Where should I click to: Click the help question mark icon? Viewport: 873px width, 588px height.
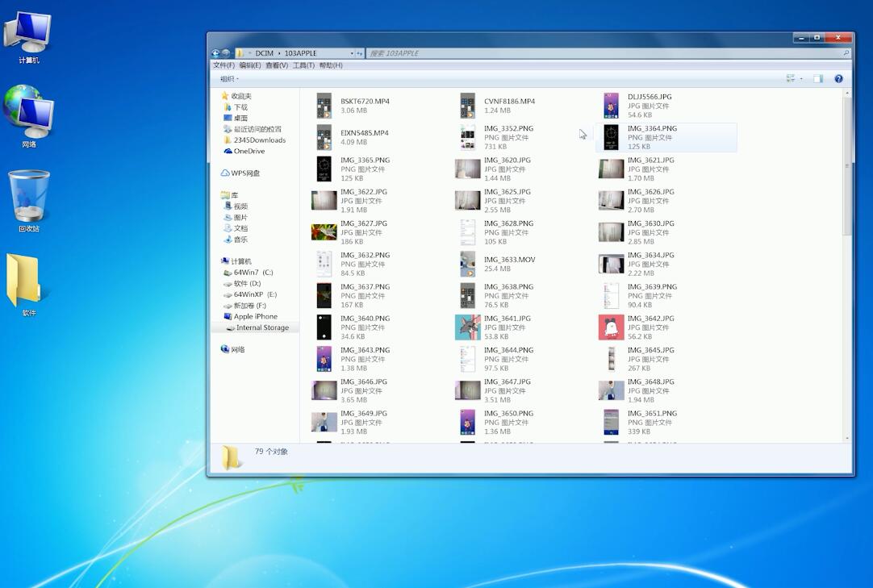coord(838,78)
